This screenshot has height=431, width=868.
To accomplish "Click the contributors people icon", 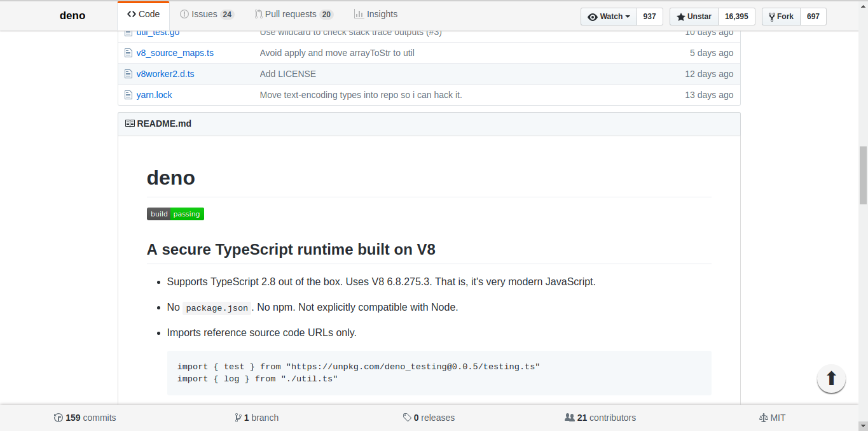I will [x=570, y=418].
